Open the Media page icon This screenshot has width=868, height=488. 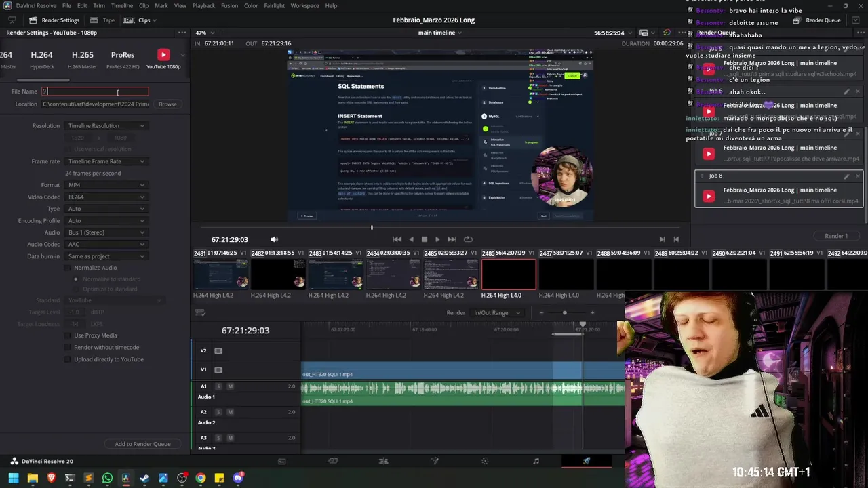pyautogui.click(x=281, y=461)
